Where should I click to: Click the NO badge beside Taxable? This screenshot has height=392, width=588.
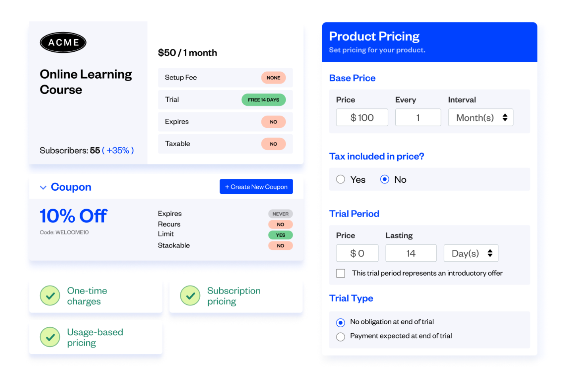[273, 144]
